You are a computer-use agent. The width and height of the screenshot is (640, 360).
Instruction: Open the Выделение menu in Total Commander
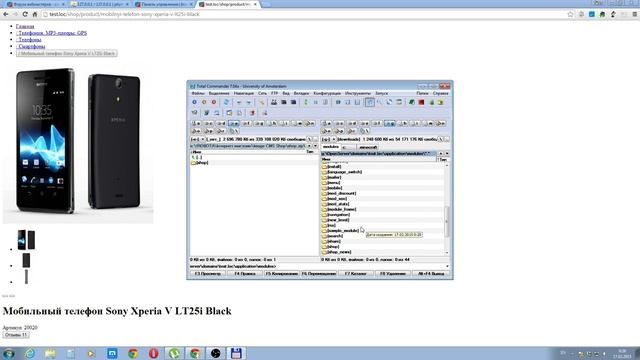click(219, 93)
